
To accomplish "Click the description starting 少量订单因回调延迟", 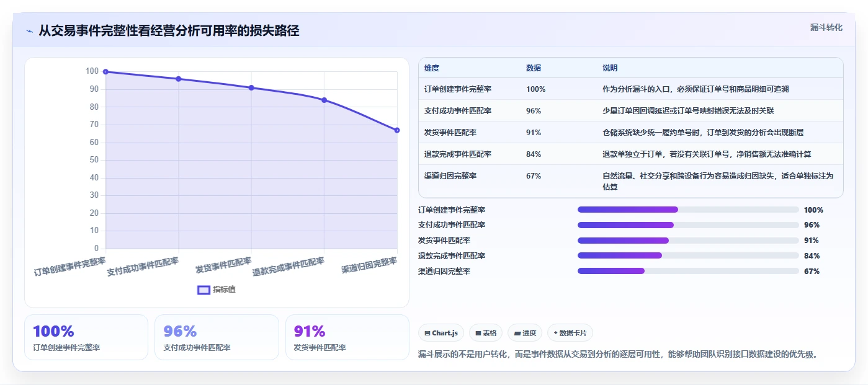I will click(688, 111).
